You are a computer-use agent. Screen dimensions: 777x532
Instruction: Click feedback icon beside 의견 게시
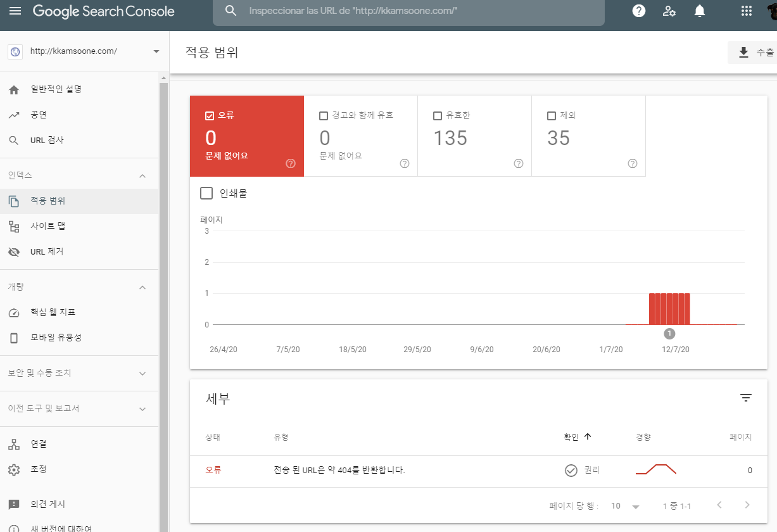(x=14, y=505)
